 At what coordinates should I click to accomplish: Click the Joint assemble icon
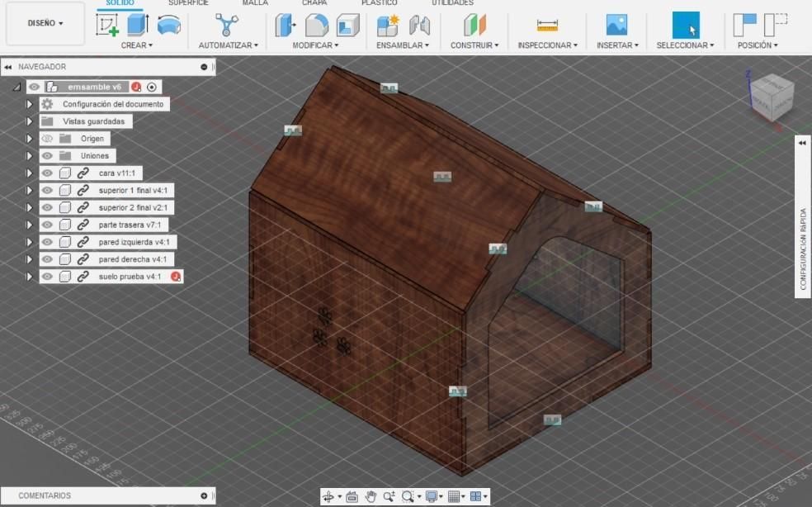pyautogui.click(x=419, y=26)
